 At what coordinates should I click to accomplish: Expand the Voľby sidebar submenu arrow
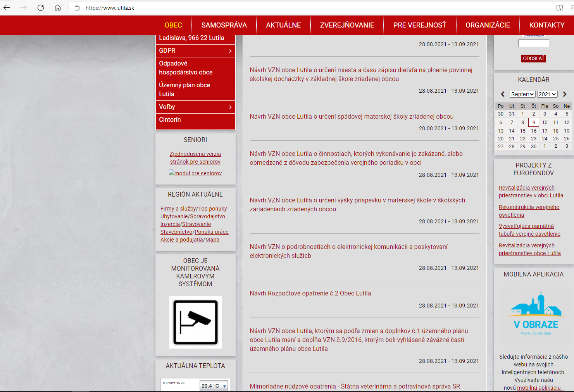(230, 107)
